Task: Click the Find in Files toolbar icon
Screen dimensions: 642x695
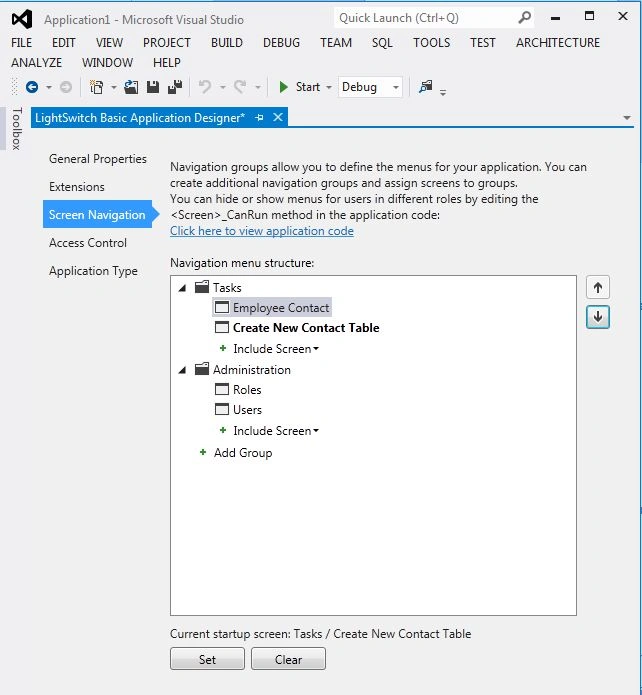Action: coord(426,86)
